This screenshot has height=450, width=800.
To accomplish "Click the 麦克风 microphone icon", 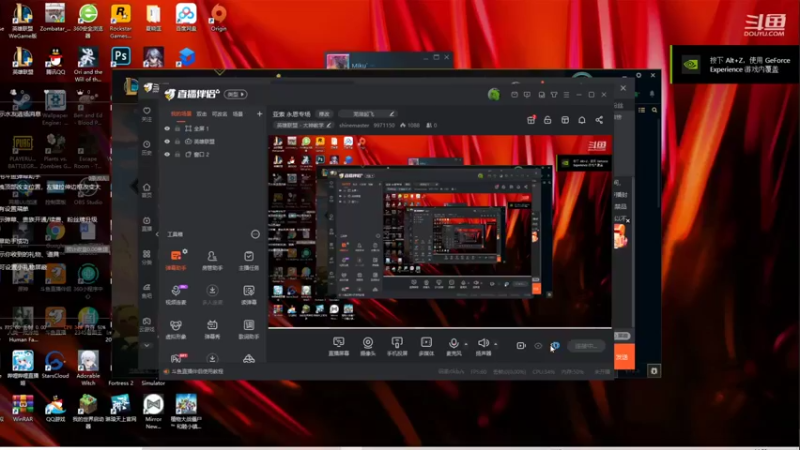I will click(x=454, y=343).
